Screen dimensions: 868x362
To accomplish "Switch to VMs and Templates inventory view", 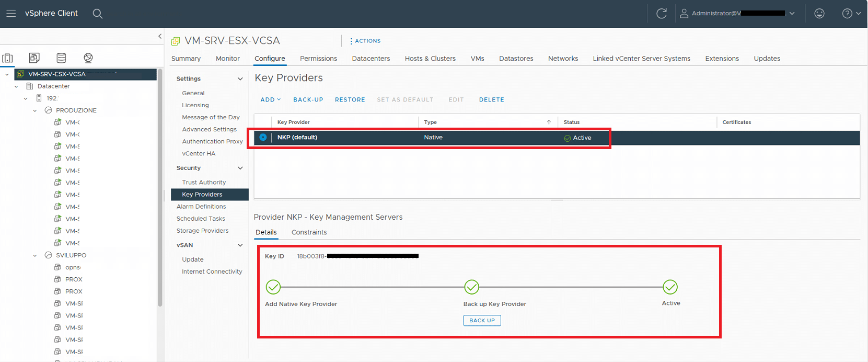I will point(34,58).
